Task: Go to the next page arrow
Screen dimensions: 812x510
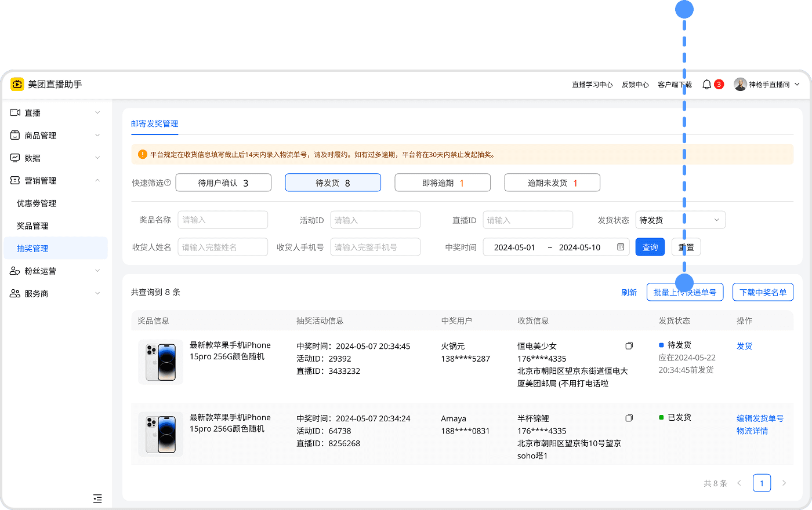Action: coord(784,483)
